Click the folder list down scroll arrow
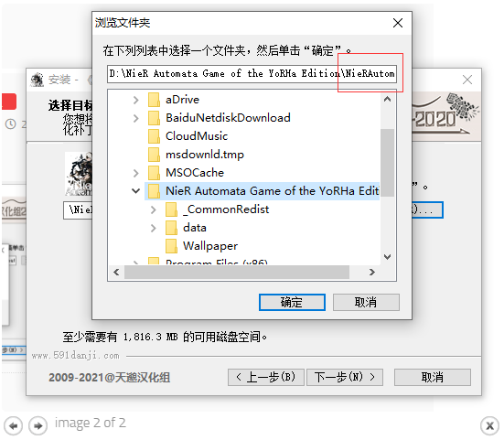The height and width of the screenshot is (440, 504). point(387,257)
